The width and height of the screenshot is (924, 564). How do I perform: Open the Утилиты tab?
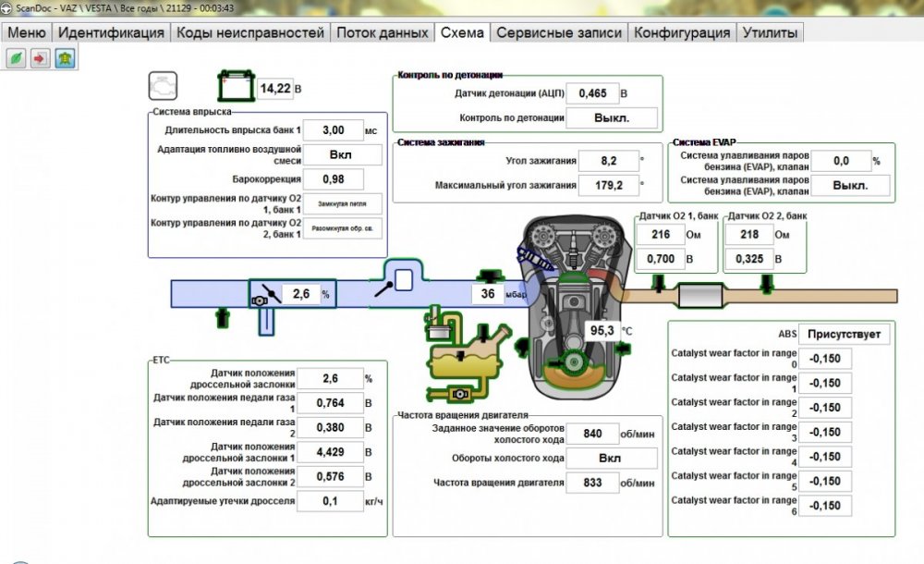[x=769, y=32]
